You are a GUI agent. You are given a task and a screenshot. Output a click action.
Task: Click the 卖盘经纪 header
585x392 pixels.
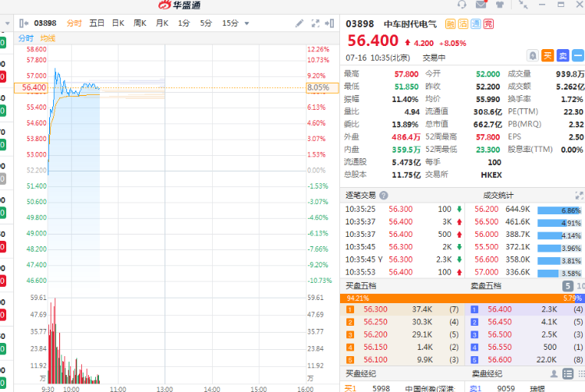pyautogui.click(x=487, y=374)
